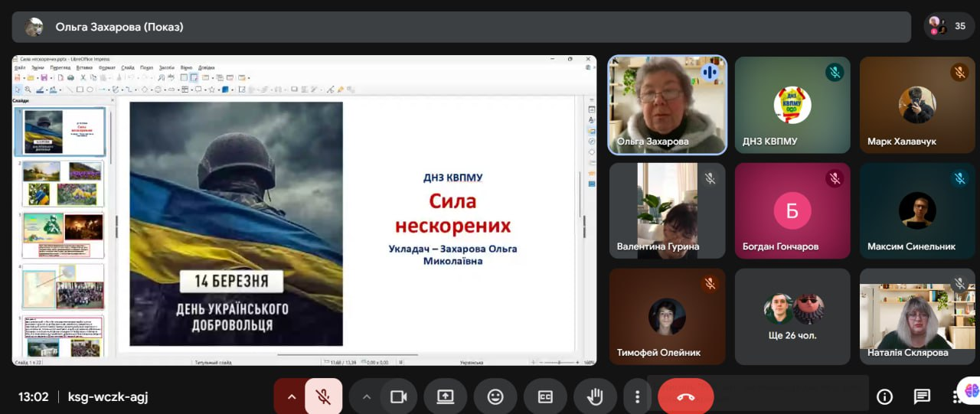Click the colorful brain extension icon
Viewport: 980px width, 414px height.
pyautogui.click(x=971, y=390)
